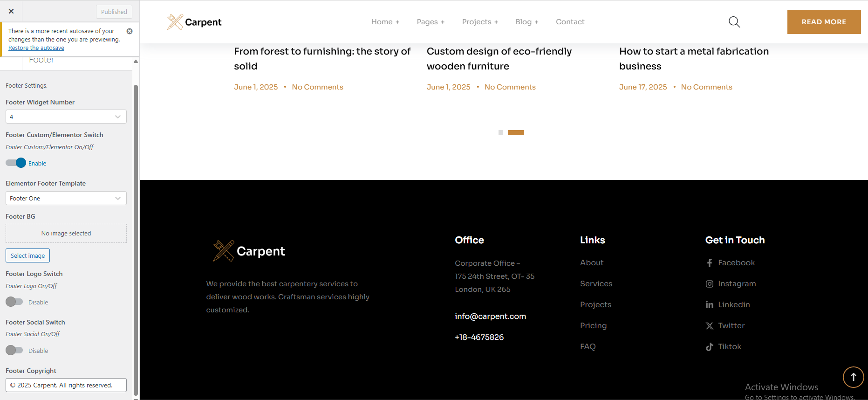Select the first carousel pagination dot
The height and width of the screenshot is (400, 868).
501,132
